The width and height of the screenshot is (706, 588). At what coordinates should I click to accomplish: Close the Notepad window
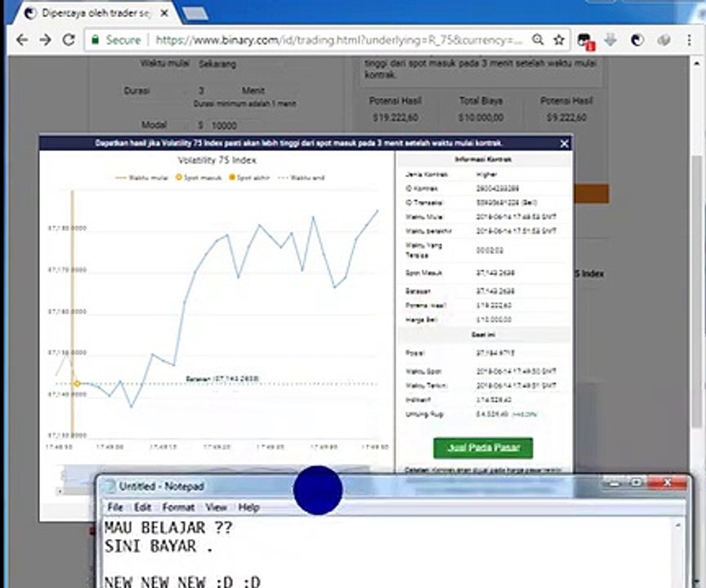click(668, 483)
